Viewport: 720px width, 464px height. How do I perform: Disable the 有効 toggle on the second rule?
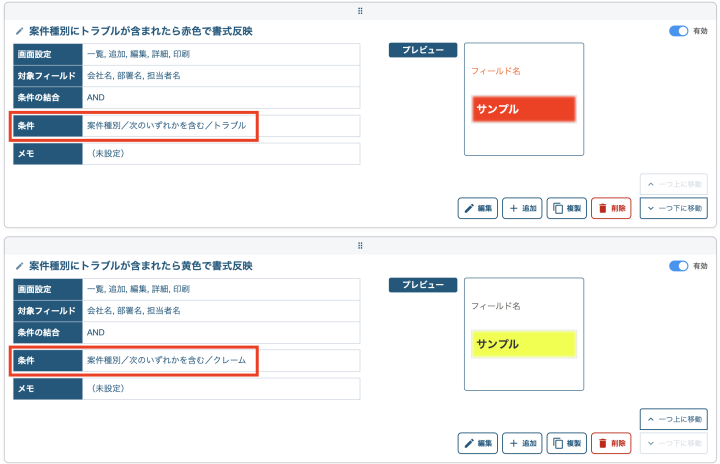tap(679, 266)
